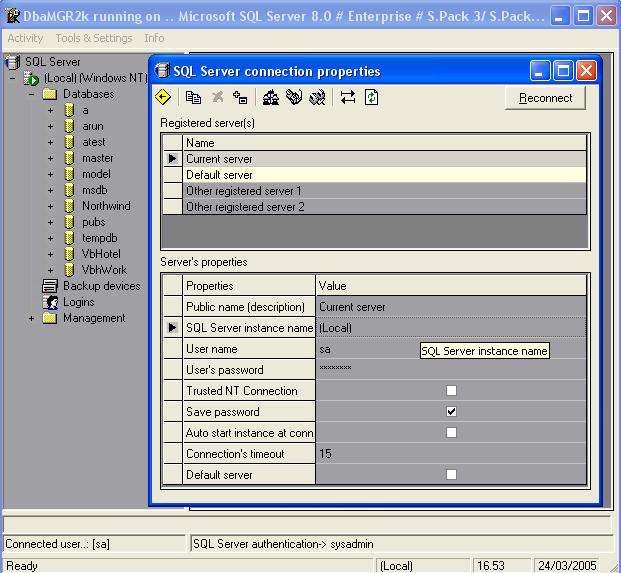Click the green refresh document toolbar icon
This screenshot has height=573, width=621.
(372, 97)
